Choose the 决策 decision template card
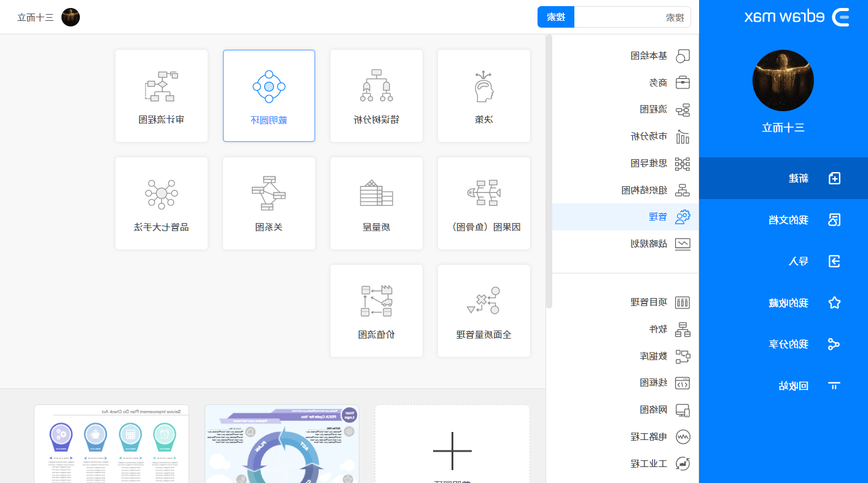 coord(484,96)
